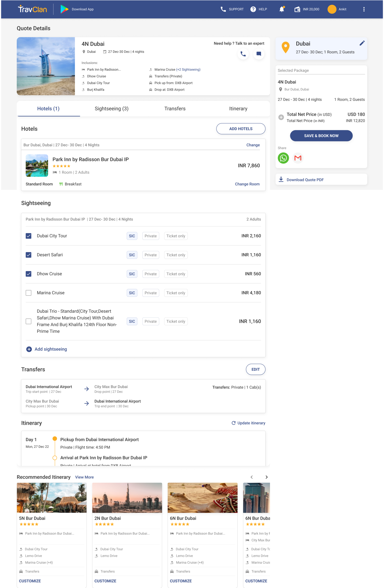Switch to the Itinerary tab
This screenshot has height=588, width=384.
click(x=238, y=109)
